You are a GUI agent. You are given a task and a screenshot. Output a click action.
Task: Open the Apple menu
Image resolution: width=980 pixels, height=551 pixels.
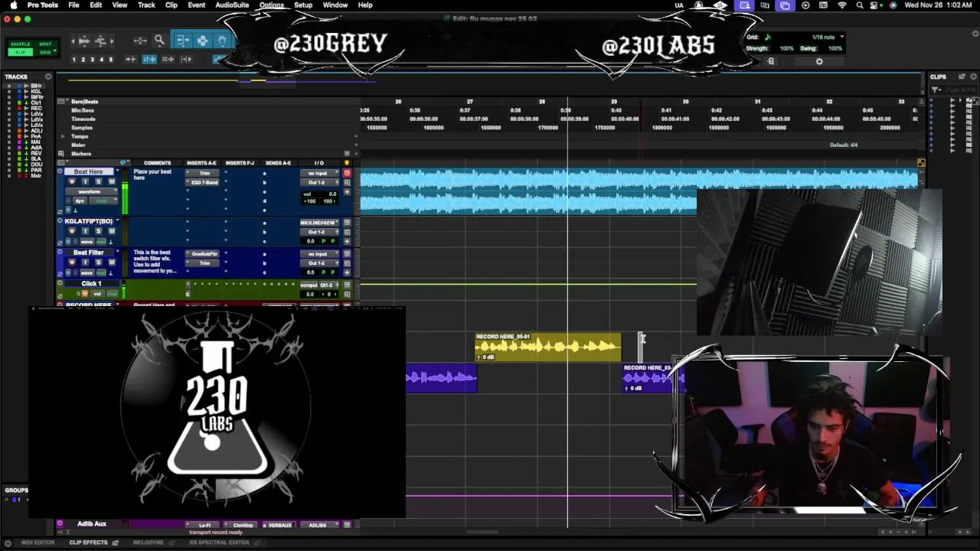(x=13, y=5)
